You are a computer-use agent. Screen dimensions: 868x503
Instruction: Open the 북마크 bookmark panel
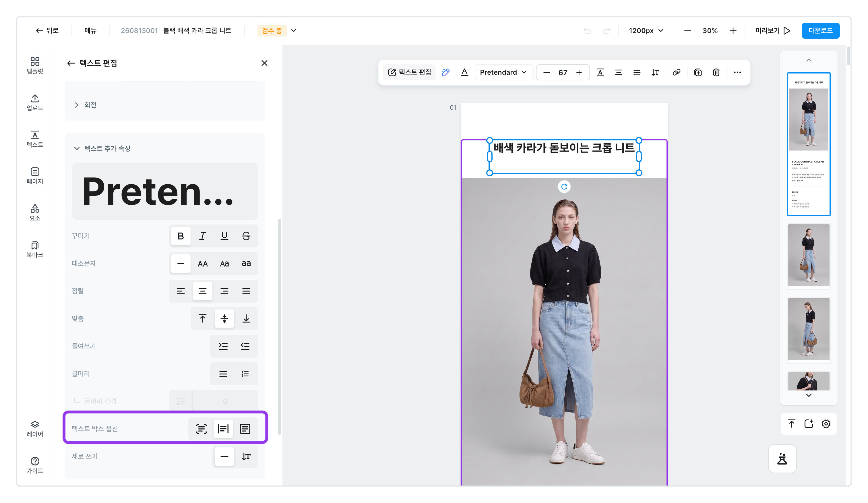[x=35, y=249]
